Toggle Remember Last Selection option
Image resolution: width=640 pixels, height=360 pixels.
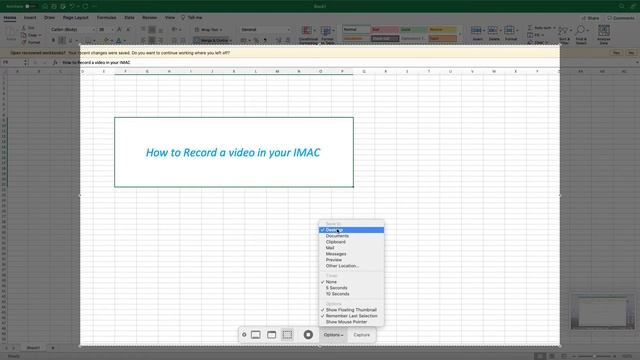tap(351, 316)
